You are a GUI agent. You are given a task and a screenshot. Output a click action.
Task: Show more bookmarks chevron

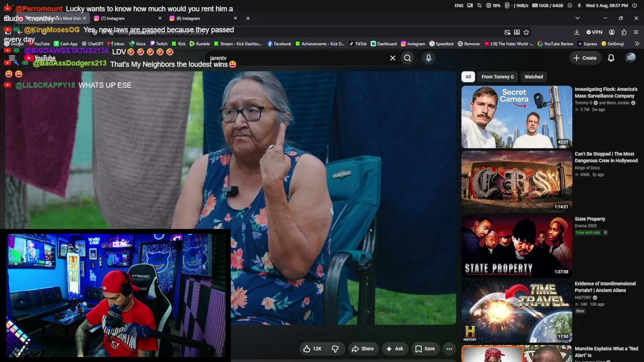pyautogui.click(x=637, y=44)
